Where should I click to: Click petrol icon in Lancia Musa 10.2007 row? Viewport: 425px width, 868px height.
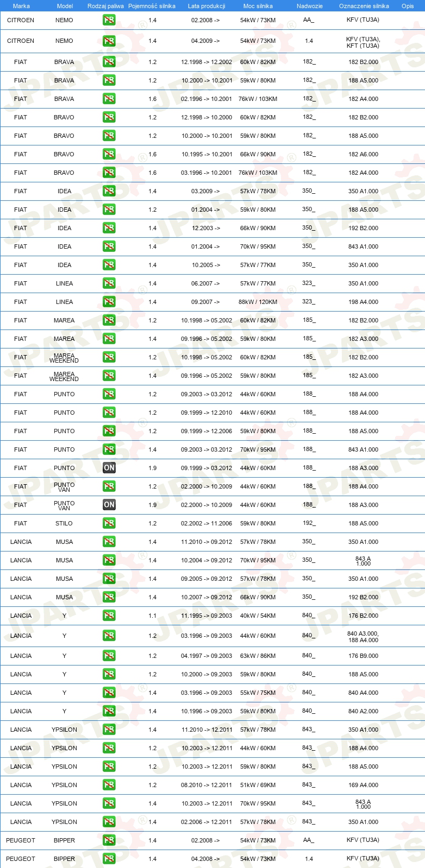tap(109, 597)
